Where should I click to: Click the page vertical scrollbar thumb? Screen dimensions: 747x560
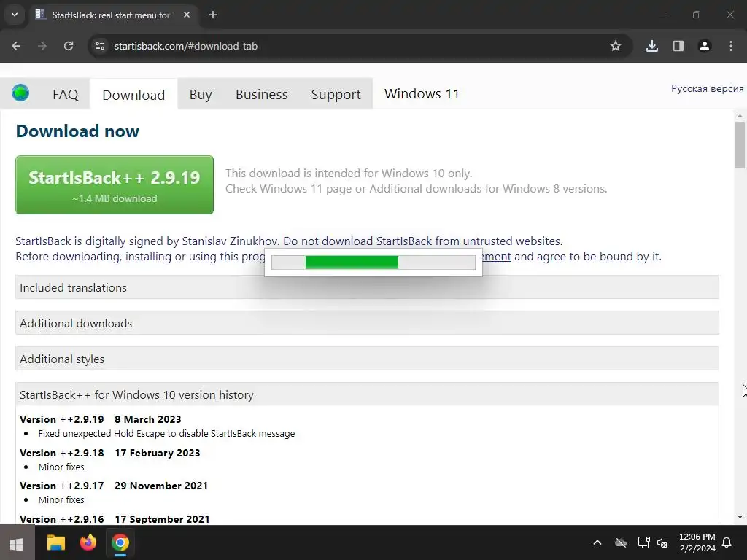pyautogui.click(x=740, y=145)
